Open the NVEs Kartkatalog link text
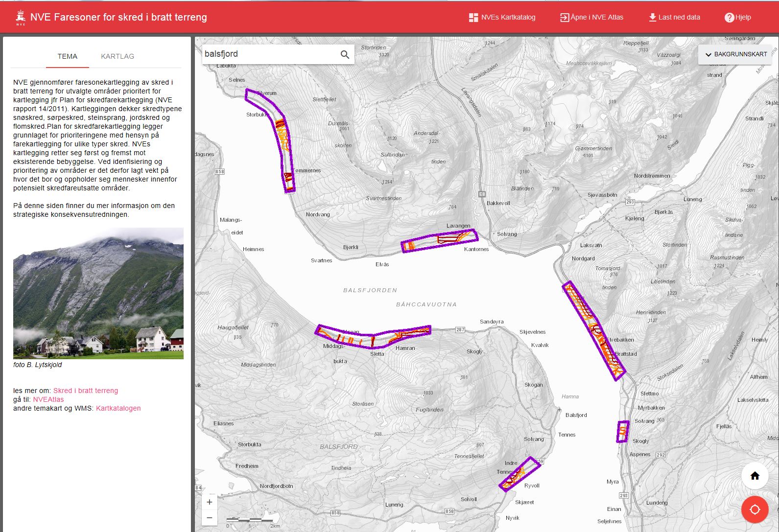 coord(508,17)
